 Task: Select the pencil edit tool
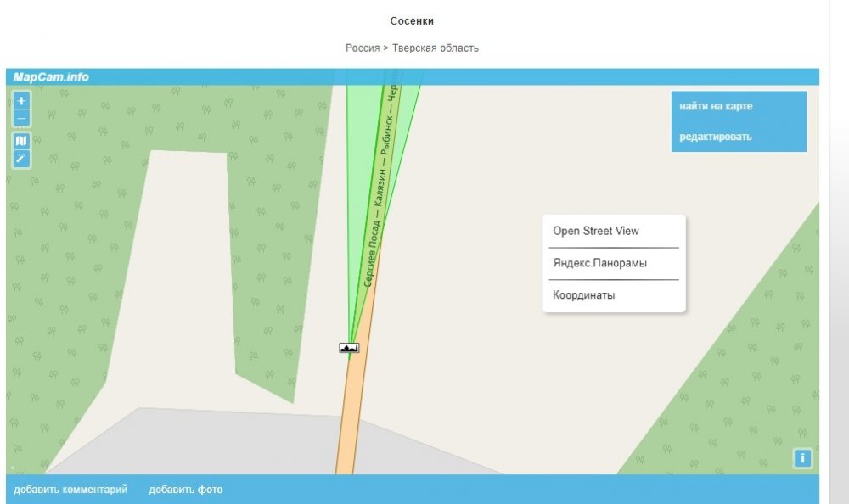coord(21,159)
